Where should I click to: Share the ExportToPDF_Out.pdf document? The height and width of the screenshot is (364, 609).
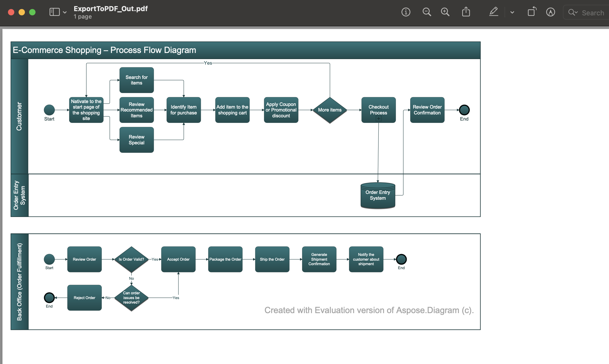(466, 12)
